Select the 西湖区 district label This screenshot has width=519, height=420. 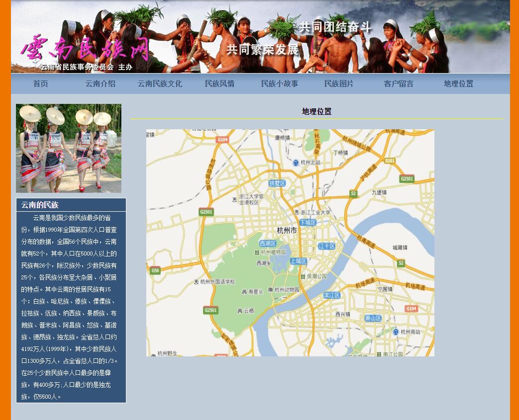point(267,244)
